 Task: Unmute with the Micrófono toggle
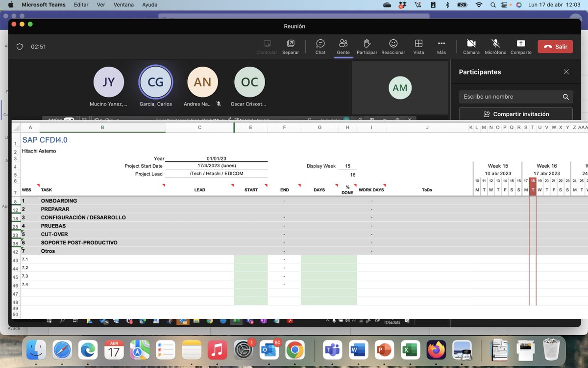point(495,47)
